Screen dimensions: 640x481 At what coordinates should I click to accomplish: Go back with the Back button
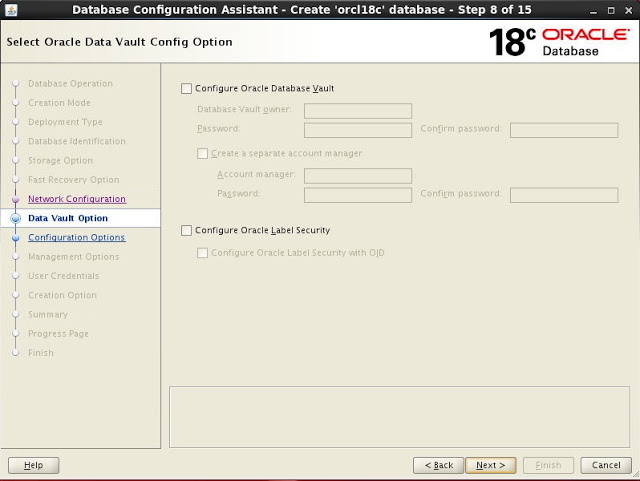click(439, 465)
